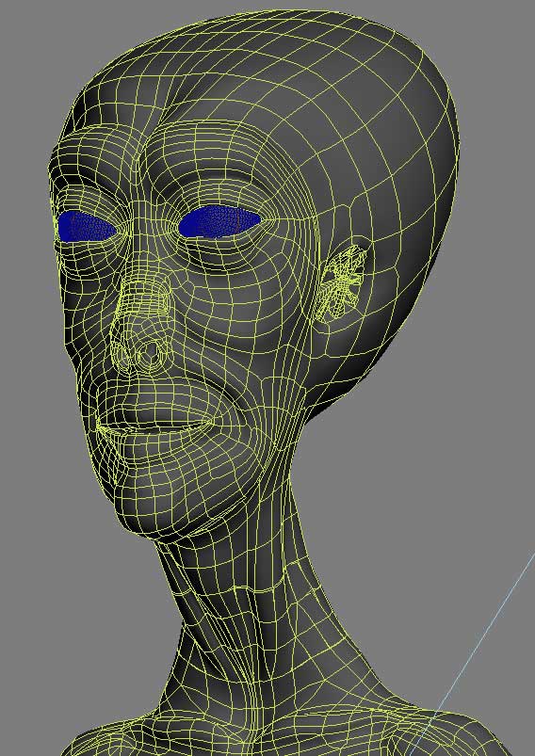Select the smaller blue eye mesh at the face edge
This screenshot has height=756, width=535.
click(87, 227)
